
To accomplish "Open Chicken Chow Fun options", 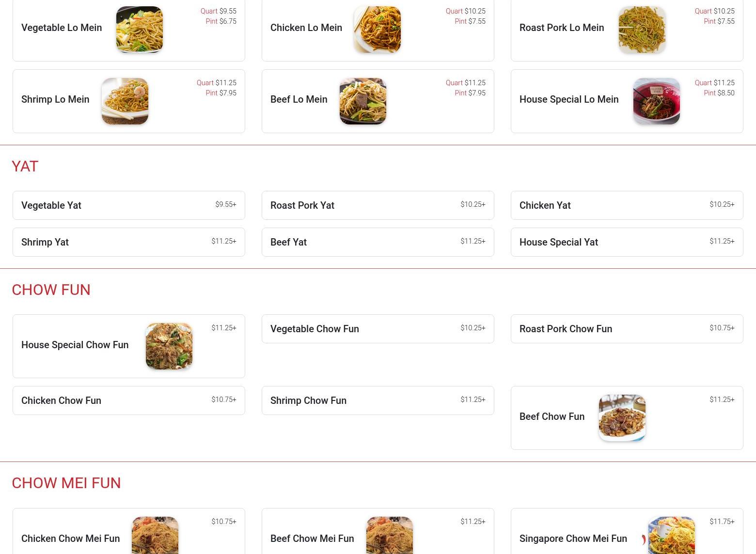I will (129, 400).
